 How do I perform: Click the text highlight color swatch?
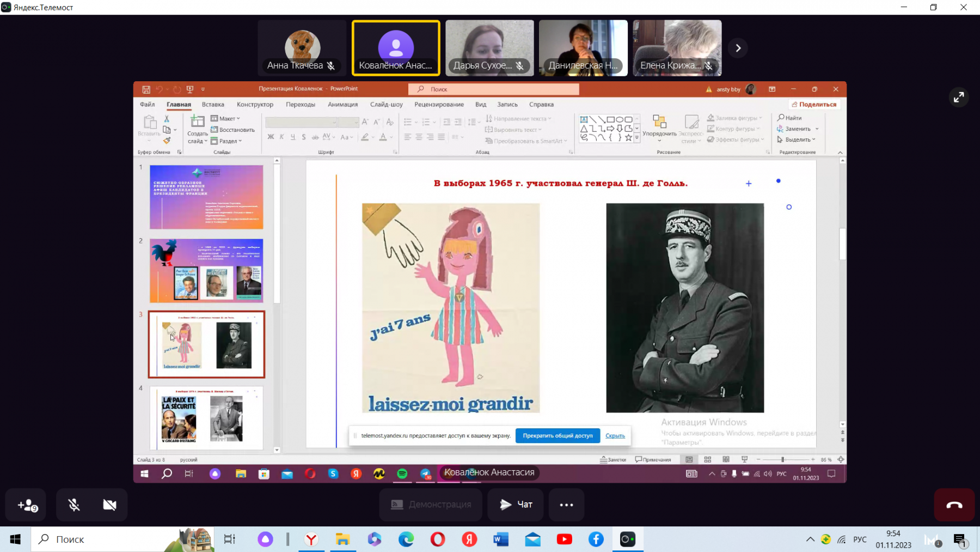click(365, 137)
